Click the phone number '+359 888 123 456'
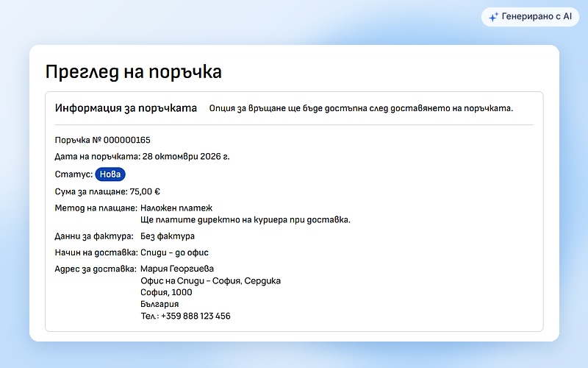 [196, 316]
